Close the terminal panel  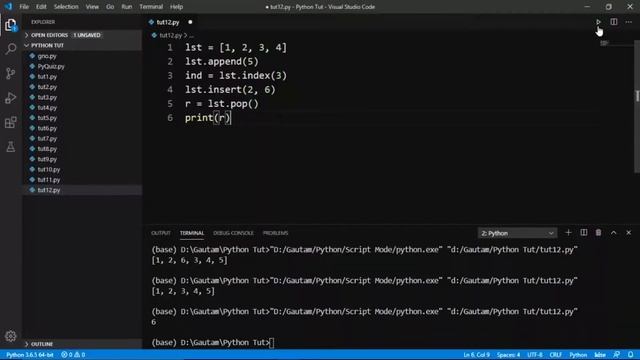pyautogui.click(x=629, y=233)
